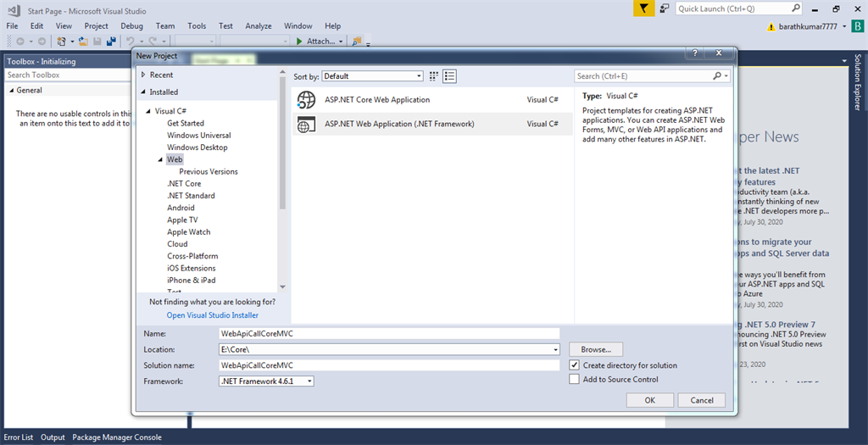Switch templates to medium list view

click(449, 76)
